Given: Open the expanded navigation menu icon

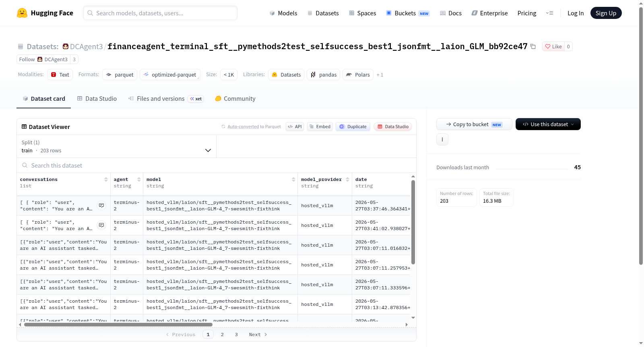Looking at the screenshot, I should click(549, 13).
